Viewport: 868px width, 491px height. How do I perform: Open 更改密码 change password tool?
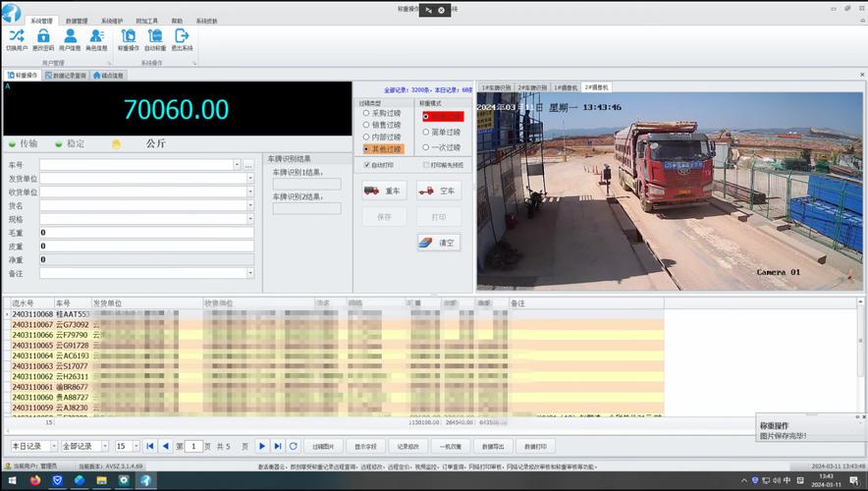point(43,39)
